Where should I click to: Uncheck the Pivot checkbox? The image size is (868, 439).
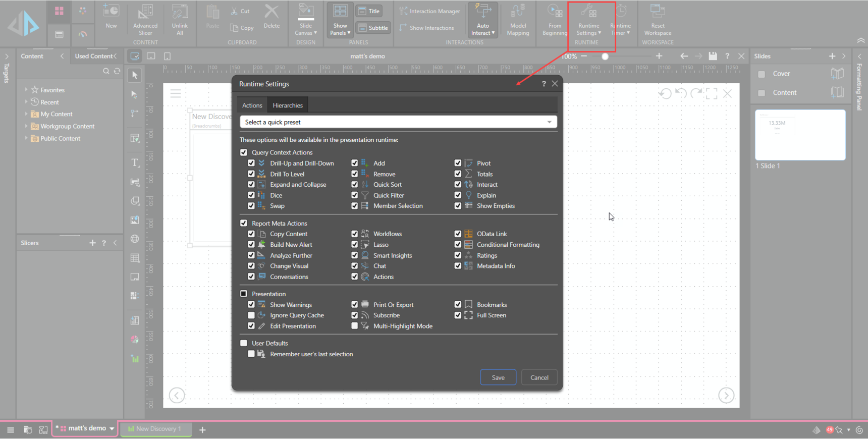(458, 163)
